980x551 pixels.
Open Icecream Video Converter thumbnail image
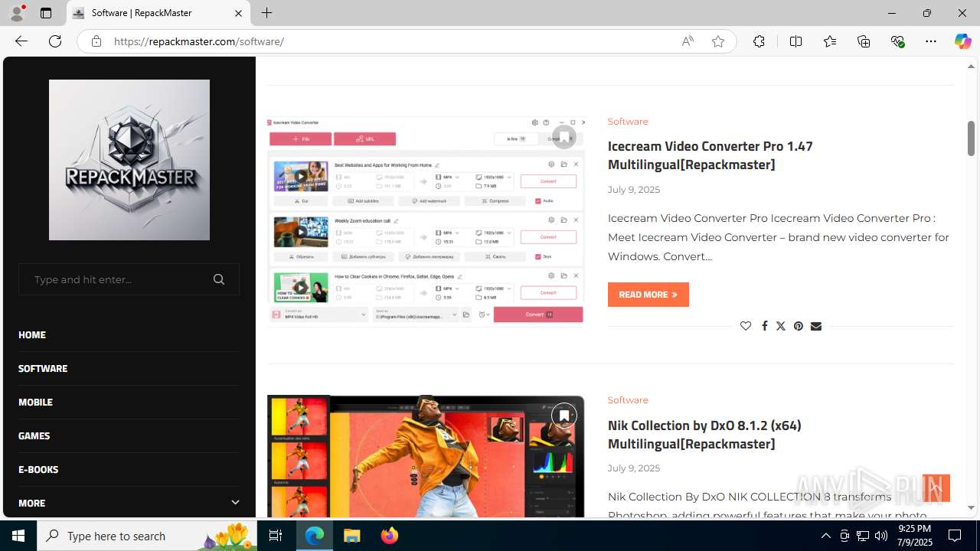(426, 221)
